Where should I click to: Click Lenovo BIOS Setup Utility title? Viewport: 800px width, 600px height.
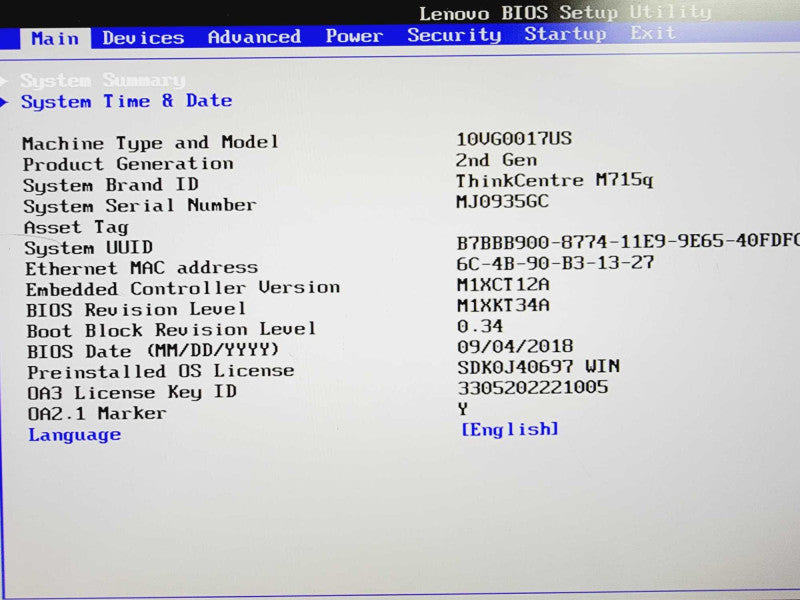point(565,12)
